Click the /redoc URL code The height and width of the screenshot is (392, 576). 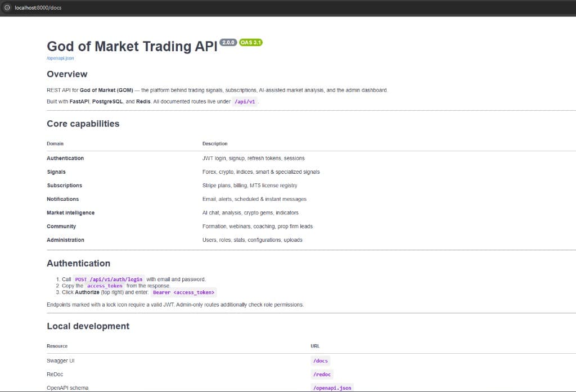322,375
